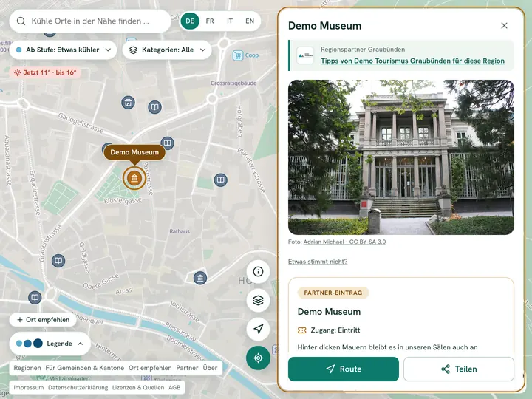Image resolution: width=532 pixels, height=399 pixels.
Task: Switch language to IT
Action: (x=230, y=21)
